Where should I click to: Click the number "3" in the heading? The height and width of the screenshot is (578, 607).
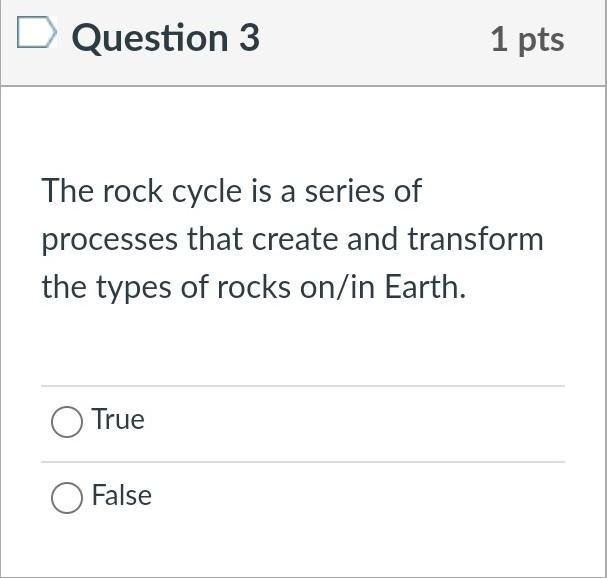[249, 38]
